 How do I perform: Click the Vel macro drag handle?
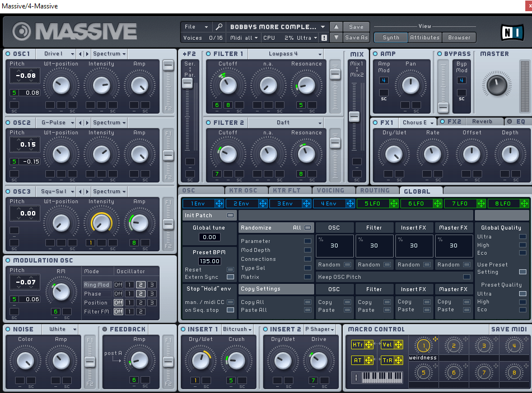tap(398, 345)
